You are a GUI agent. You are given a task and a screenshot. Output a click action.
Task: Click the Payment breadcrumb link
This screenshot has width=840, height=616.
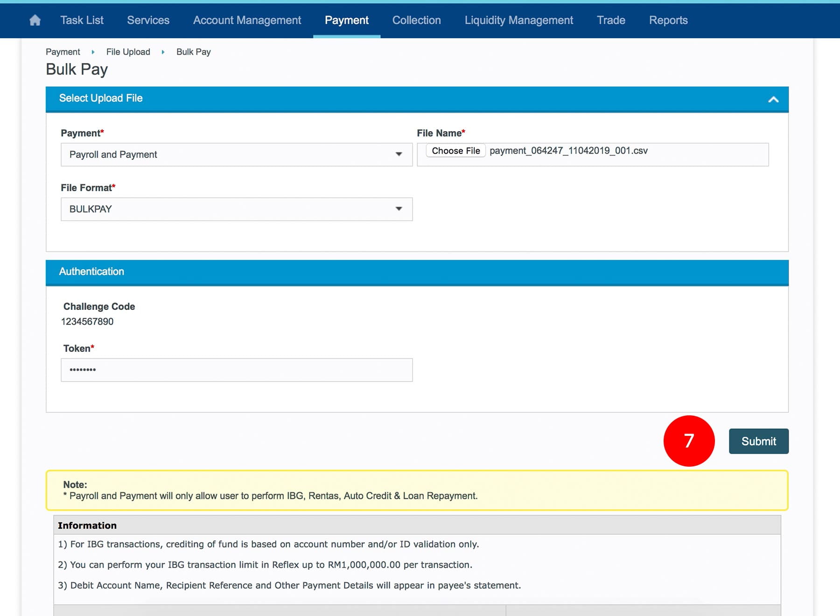coord(63,52)
